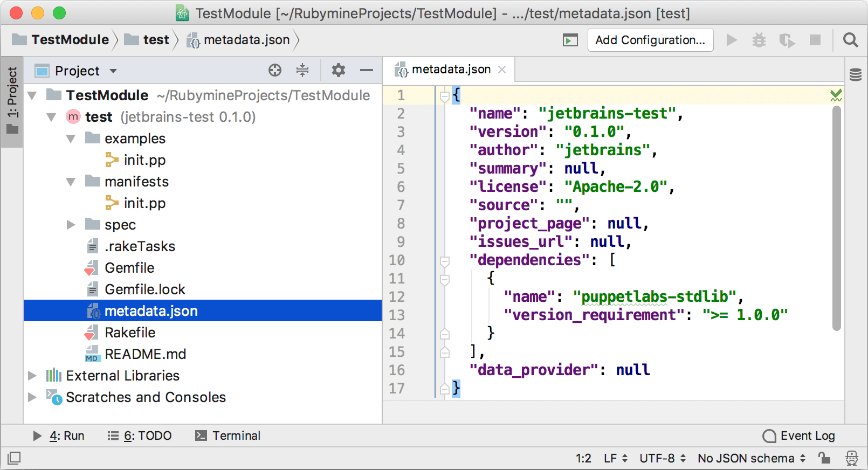868x470 pixels.
Task: Select Rakefile in the project tree
Action: point(130,333)
